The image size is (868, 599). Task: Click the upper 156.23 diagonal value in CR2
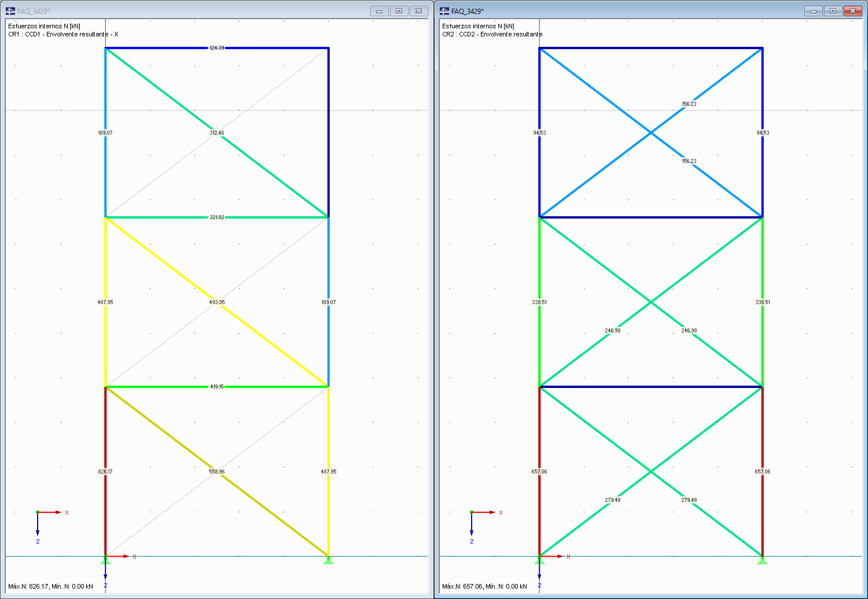coord(689,104)
